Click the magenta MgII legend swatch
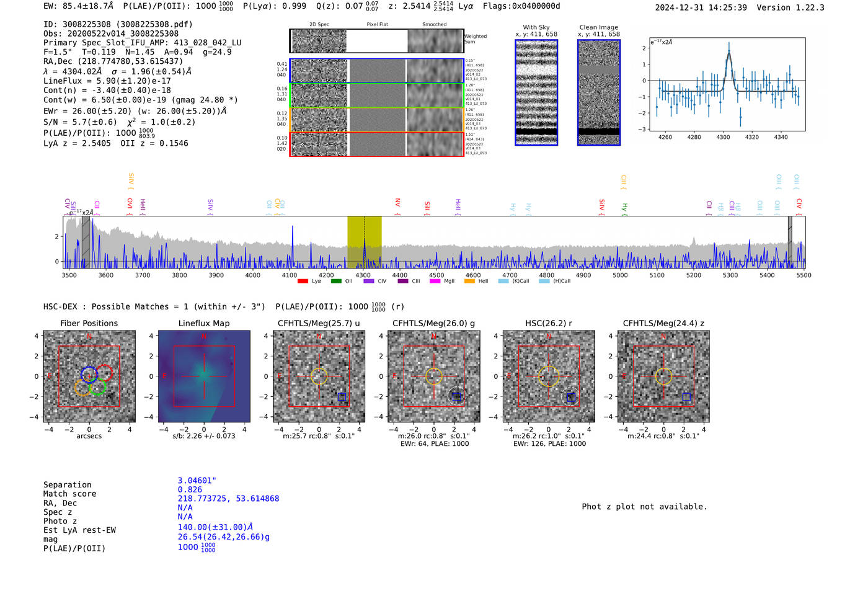 coord(435,281)
